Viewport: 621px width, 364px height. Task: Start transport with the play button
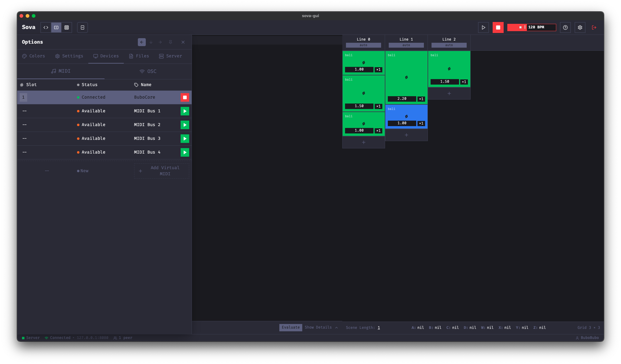tap(483, 27)
